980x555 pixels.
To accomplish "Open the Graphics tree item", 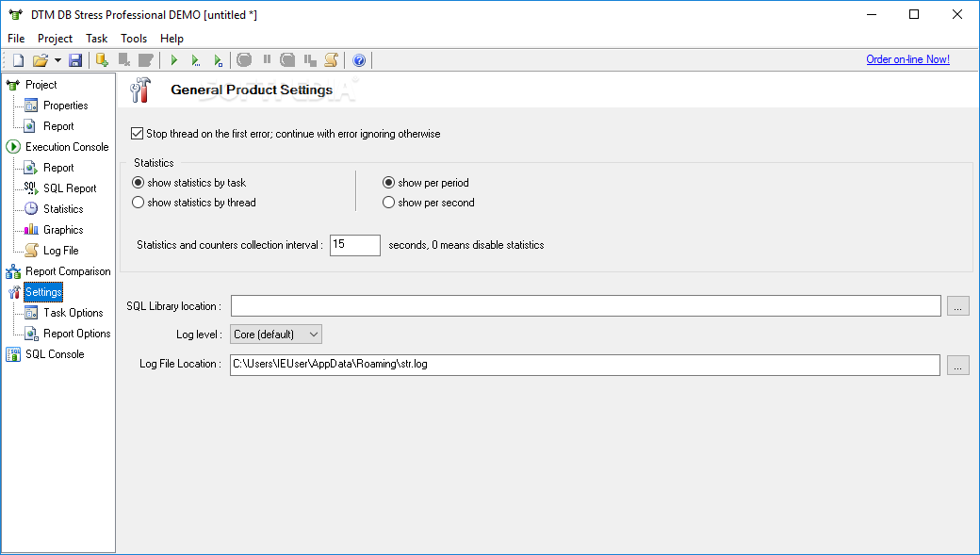I will 63,229.
